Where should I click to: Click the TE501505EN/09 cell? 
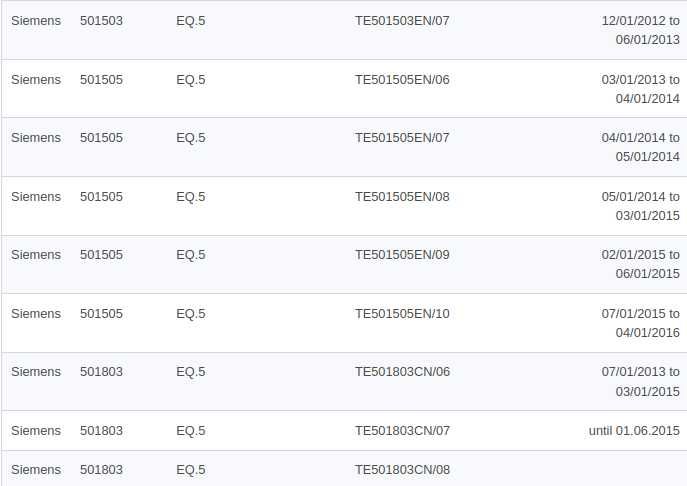pos(402,255)
